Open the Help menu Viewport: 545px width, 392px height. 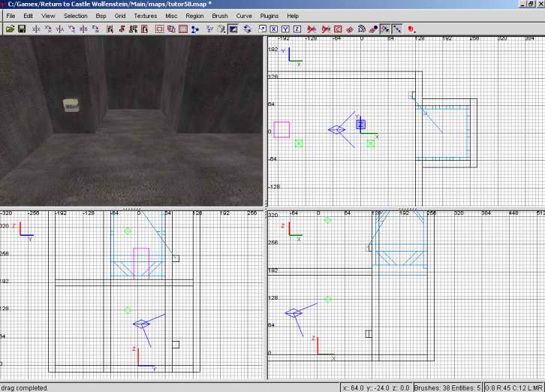click(293, 15)
